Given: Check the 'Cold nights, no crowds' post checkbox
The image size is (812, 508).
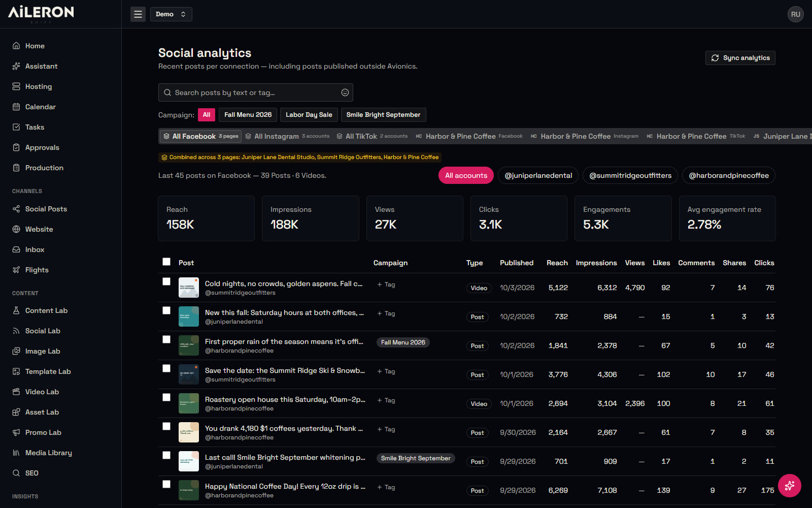Looking at the screenshot, I should point(166,281).
